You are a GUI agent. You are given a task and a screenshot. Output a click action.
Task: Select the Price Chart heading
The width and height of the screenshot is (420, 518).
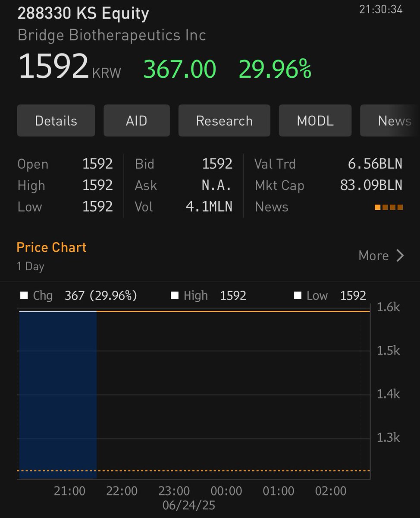pos(51,247)
